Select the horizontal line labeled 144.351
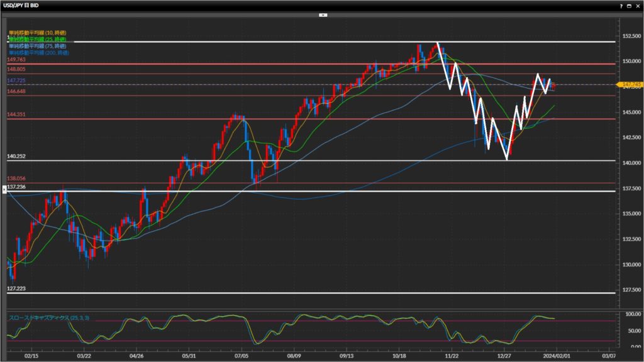This screenshot has height=362, width=644. coord(314,119)
